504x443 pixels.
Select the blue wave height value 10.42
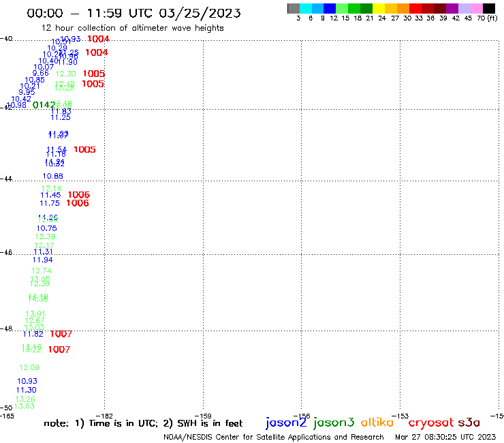tap(21, 99)
